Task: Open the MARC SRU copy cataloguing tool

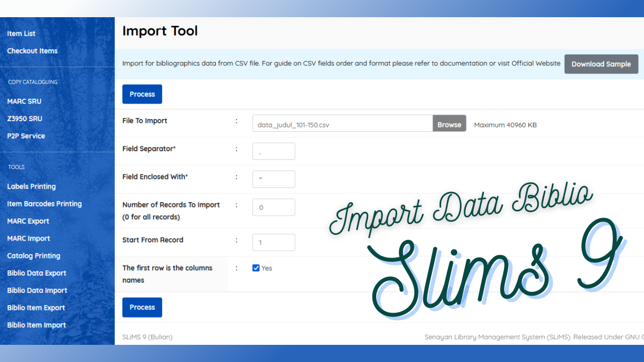Action: [x=24, y=101]
